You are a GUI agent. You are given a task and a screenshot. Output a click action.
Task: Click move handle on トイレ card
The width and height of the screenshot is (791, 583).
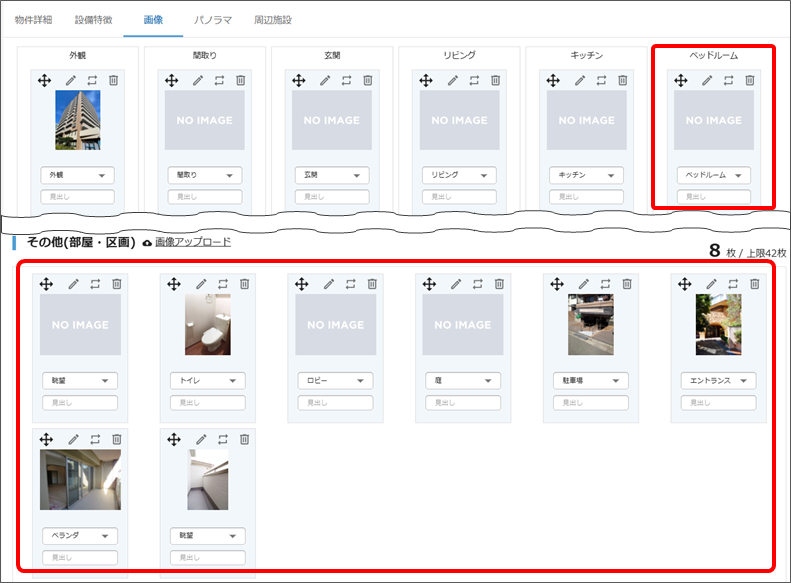click(174, 284)
